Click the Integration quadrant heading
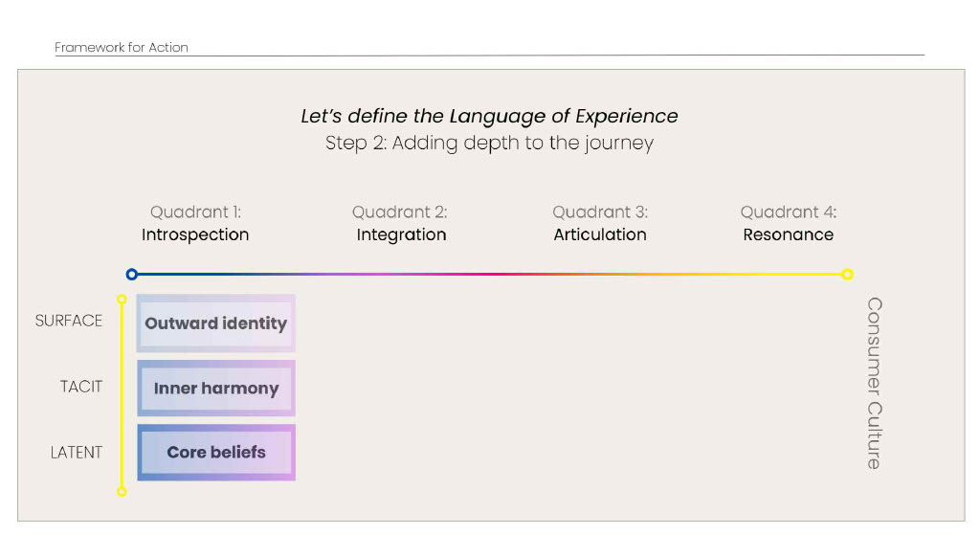Viewport: 980px width, 557px height. pyautogui.click(x=401, y=234)
